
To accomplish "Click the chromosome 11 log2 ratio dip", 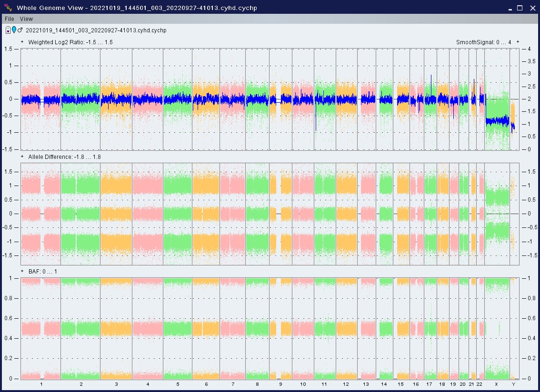I will 315,121.
